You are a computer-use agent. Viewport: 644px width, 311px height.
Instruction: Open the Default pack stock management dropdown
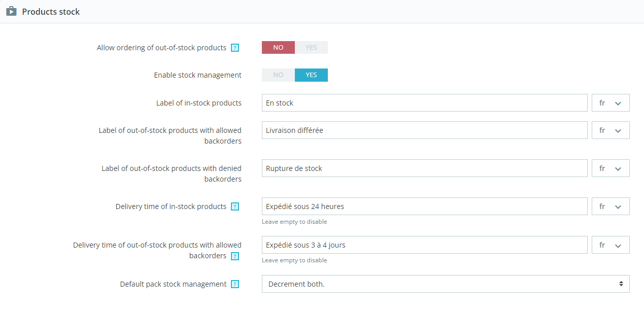(445, 284)
